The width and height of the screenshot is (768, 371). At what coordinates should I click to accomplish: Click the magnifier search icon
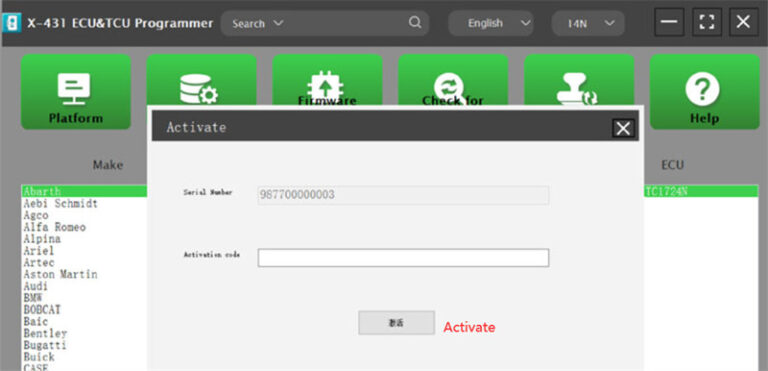click(x=415, y=23)
